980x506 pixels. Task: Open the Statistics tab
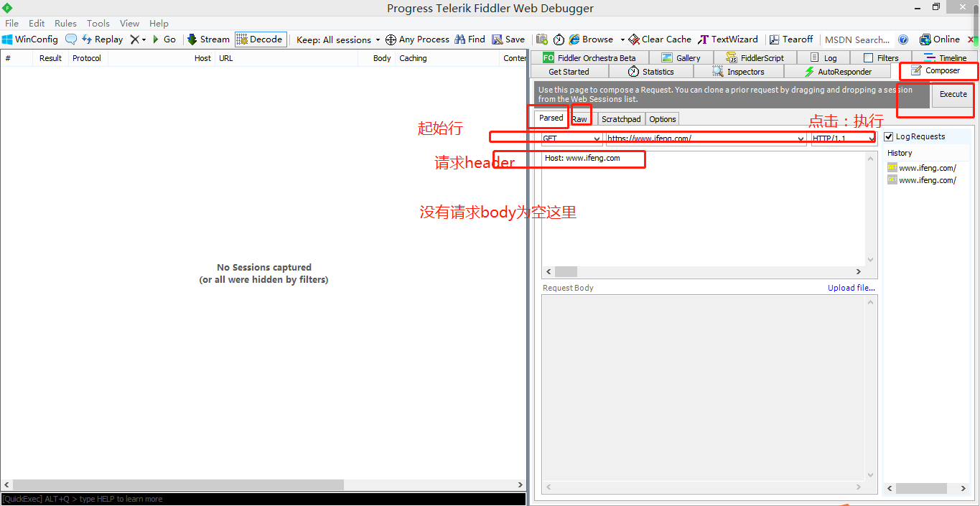tap(650, 72)
